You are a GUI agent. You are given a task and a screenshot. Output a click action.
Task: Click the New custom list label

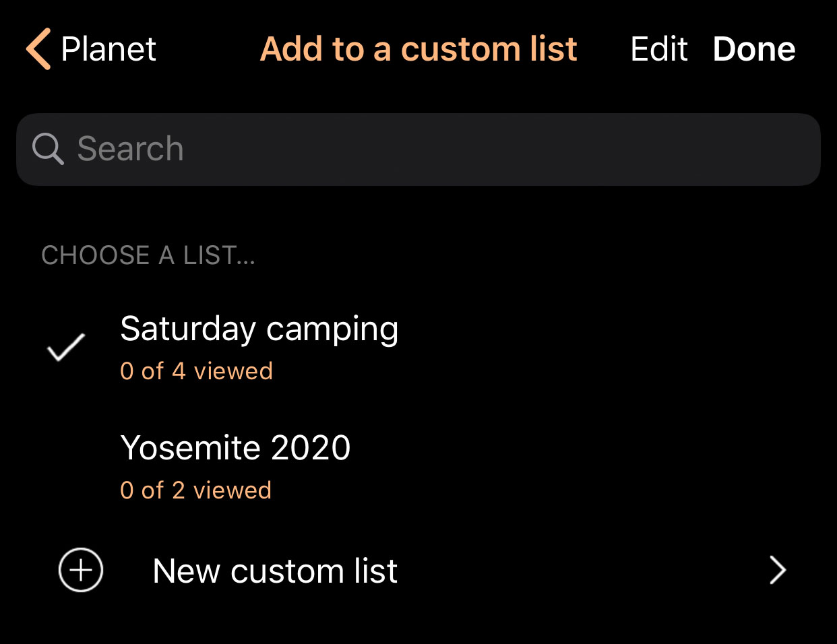[x=275, y=571]
